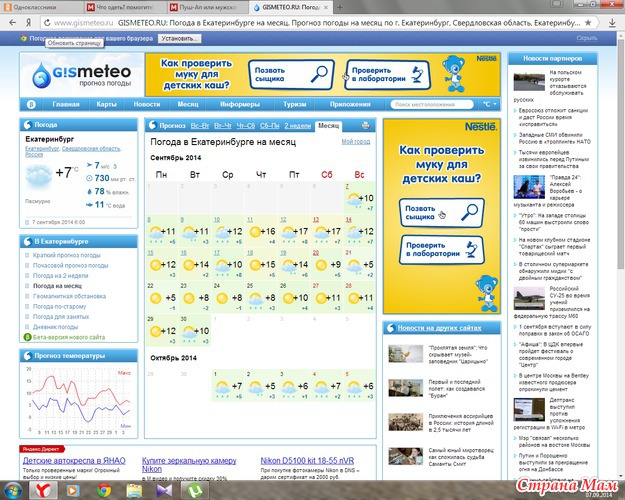Image resolution: width=625 pixels, height=500 pixels.
Task: Click the beta β icon in navigation bar
Action: coord(31,104)
